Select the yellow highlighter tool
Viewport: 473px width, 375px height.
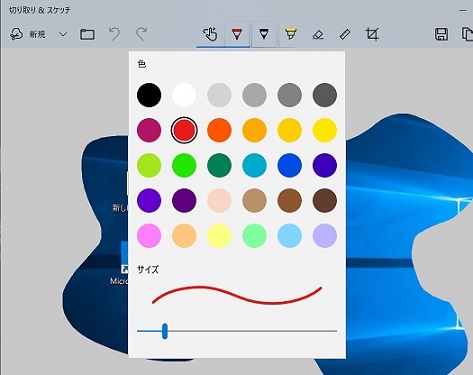coord(291,34)
